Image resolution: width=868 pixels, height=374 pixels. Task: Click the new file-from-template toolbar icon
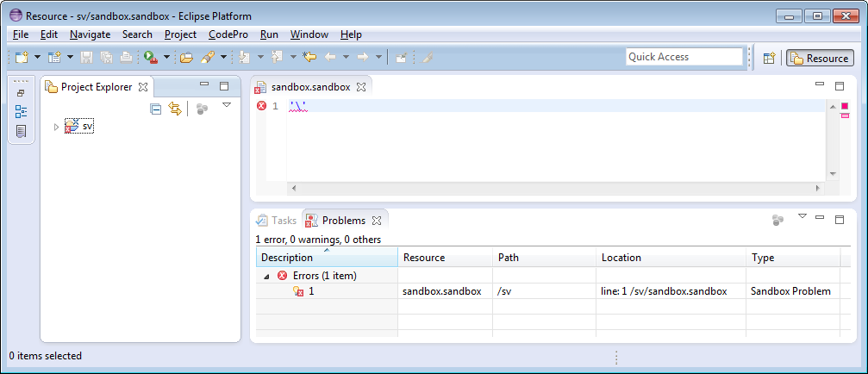54,57
